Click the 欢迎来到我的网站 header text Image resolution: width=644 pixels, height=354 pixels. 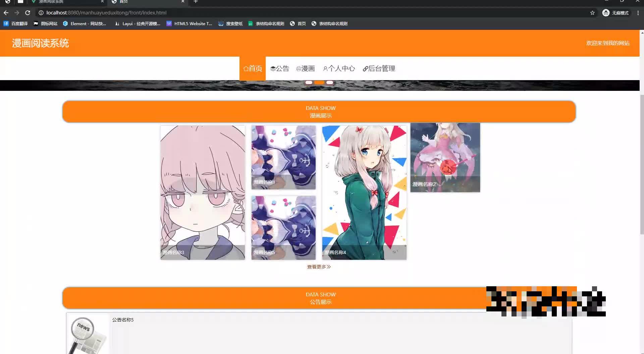(608, 43)
